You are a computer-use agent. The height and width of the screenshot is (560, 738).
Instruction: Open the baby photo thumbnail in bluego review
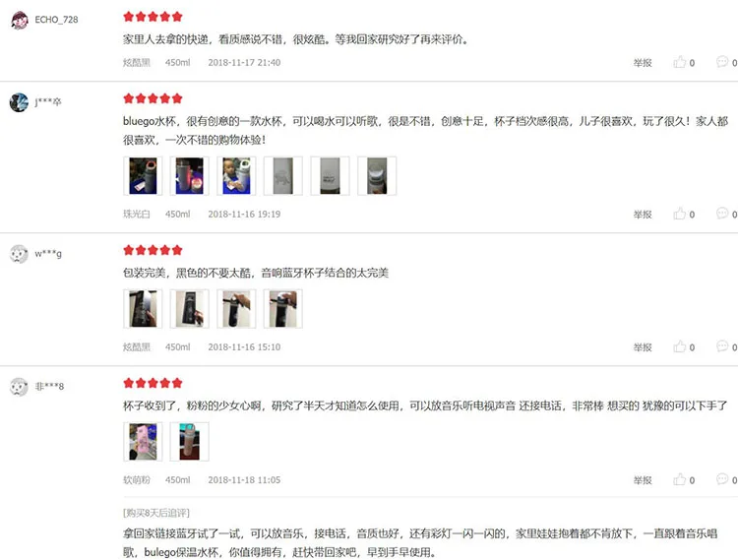(x=236, y=176)
